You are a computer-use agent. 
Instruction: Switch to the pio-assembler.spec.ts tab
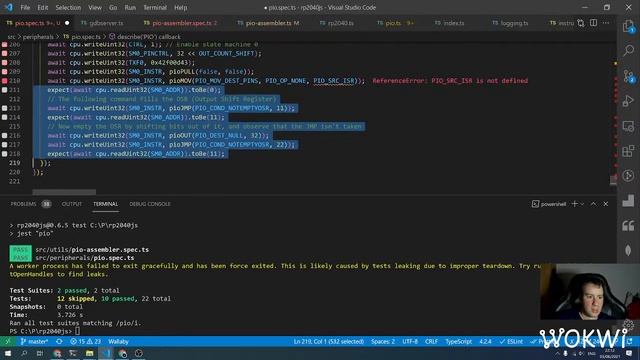point(181,23)
